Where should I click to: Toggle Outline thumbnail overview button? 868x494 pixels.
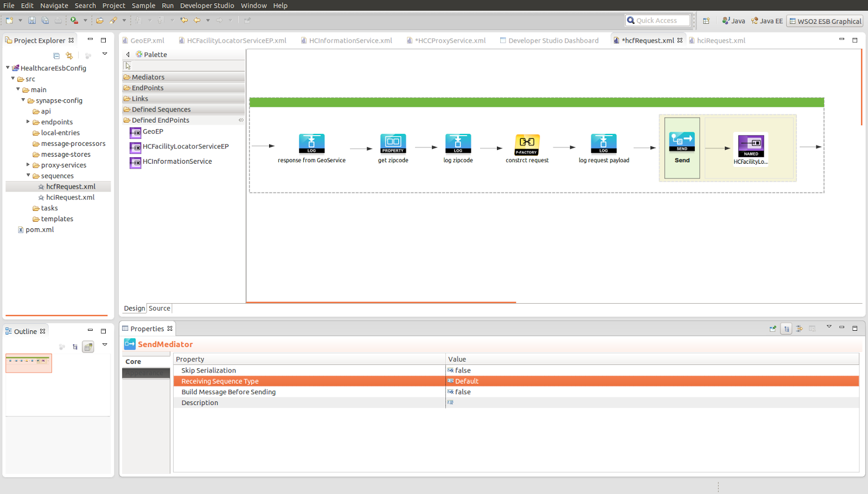(88, 347)
